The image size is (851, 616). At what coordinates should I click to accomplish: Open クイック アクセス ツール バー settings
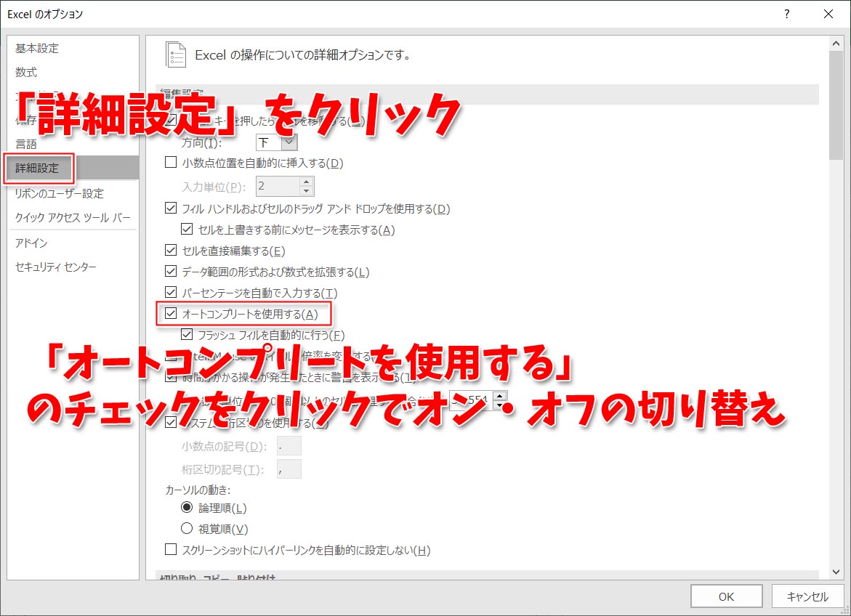73,218
